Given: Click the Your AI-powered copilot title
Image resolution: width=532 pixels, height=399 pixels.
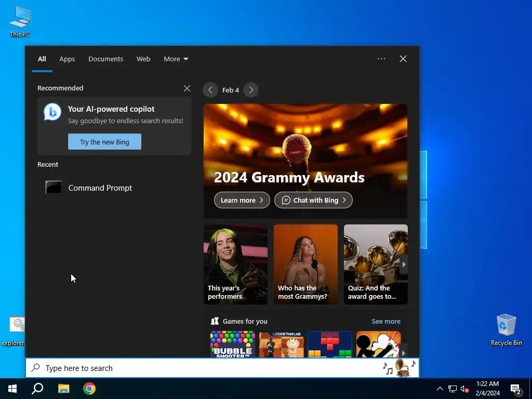Looking at the screenshot, I should tap(111, 109).
